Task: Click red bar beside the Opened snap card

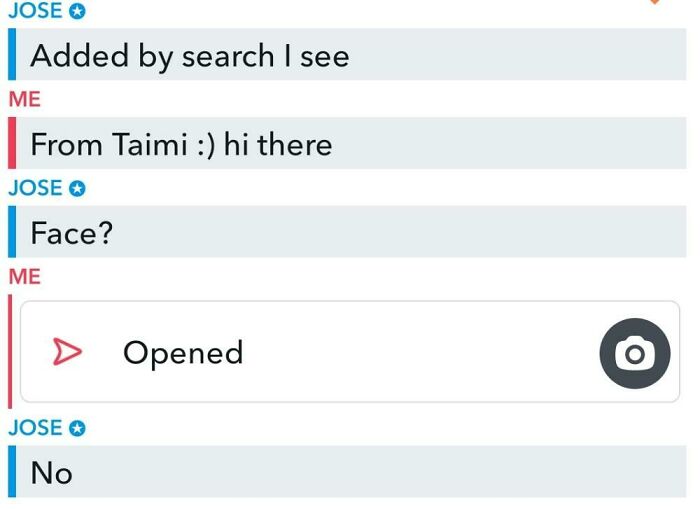Action: tap(12, 352)
